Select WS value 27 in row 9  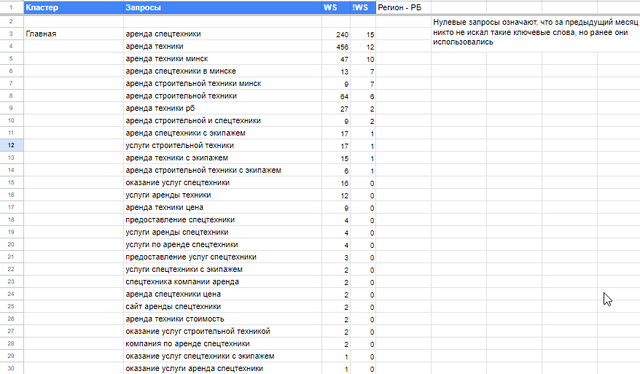(x=336, y=109)
